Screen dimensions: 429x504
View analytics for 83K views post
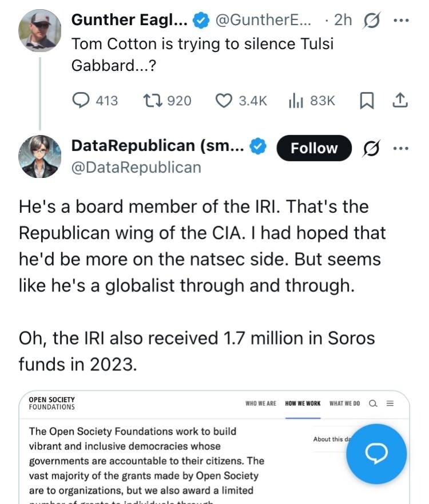pyautogui.click(x=296, y=101)
